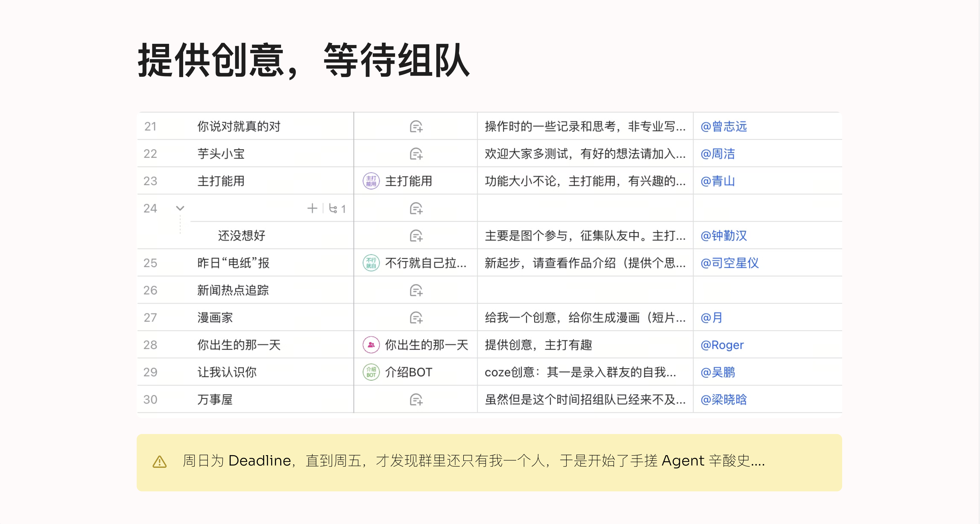
Task: Open the @吴鹏 mention link
Action: [718, 372]
